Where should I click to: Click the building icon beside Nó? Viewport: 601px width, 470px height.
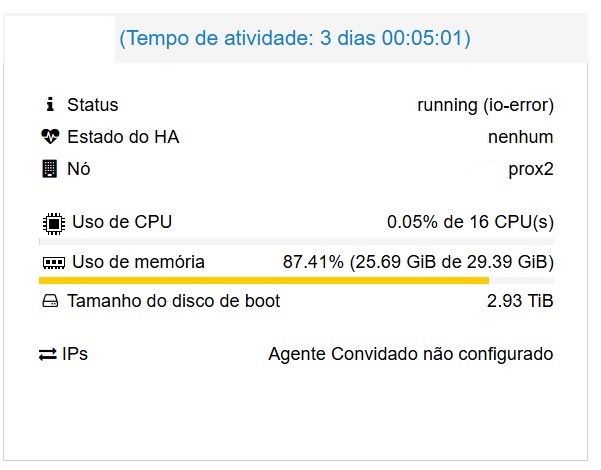coord(50,169)
